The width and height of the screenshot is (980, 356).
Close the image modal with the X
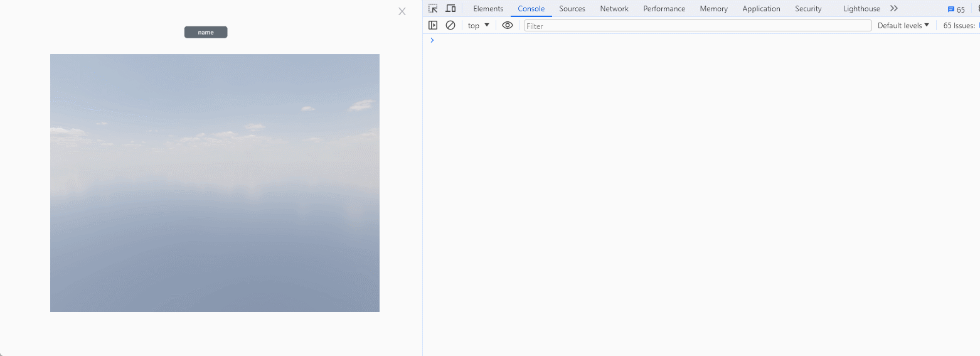click(x=402, y=11)
